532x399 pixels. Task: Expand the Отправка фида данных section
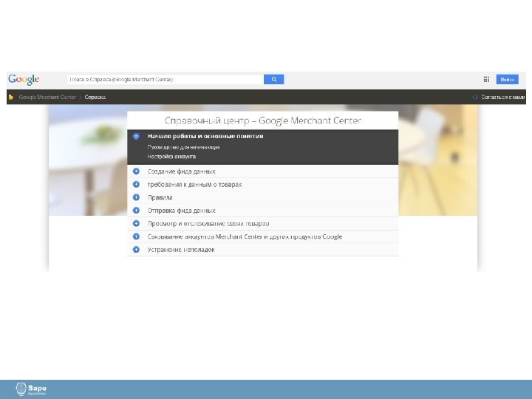tap(136, 211)
